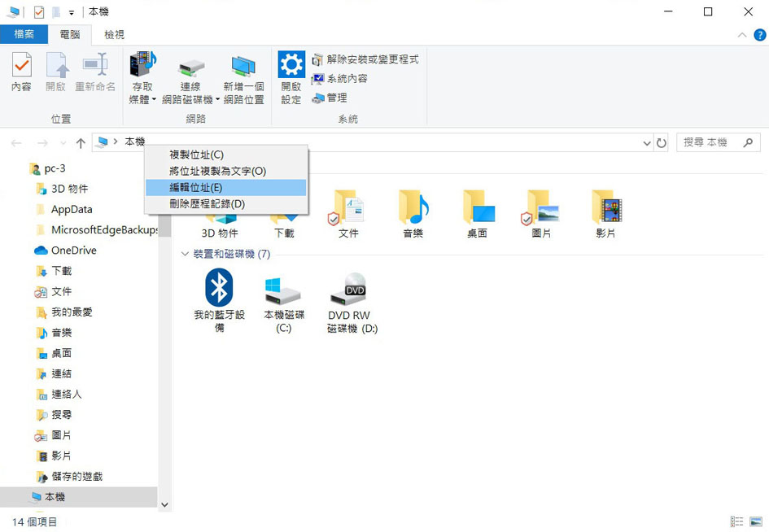769x532 pixels.
Task: Collapse the ribbon with the chevron
Action: pyautogui.click(x=742, y=35)
